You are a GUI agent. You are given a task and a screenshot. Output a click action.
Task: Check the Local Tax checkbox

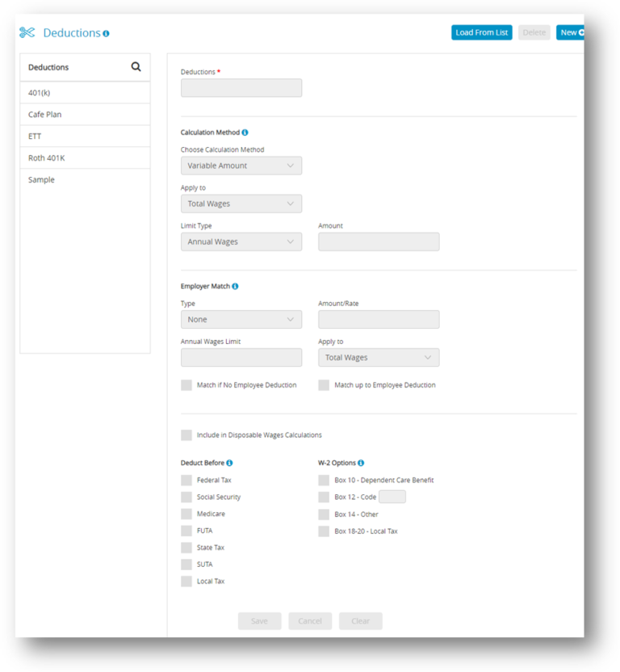(186, 582)
